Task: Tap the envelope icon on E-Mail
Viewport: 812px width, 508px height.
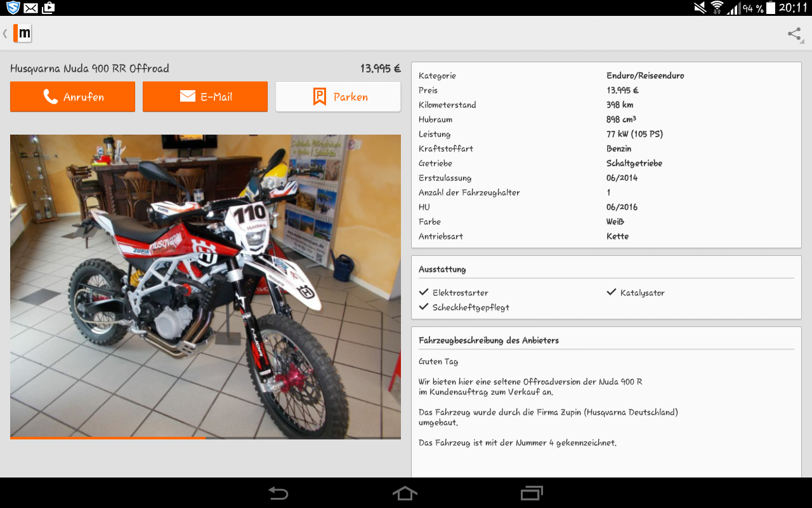Action: [187, 97]
